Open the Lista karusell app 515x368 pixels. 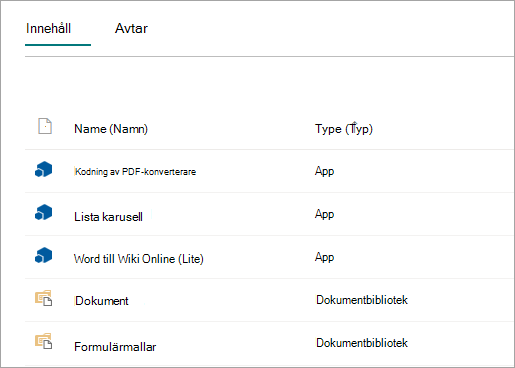tap(108, 217)
